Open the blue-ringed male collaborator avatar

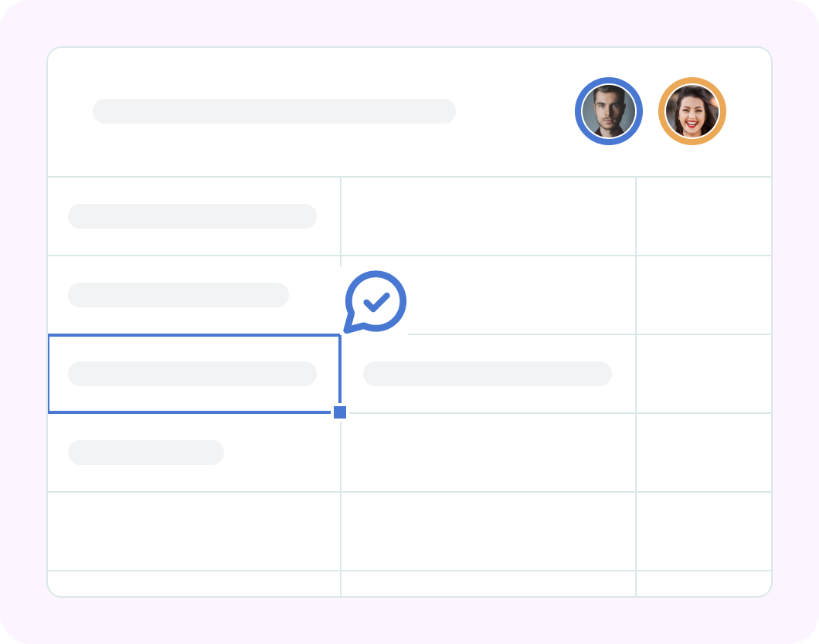[609, 111]
